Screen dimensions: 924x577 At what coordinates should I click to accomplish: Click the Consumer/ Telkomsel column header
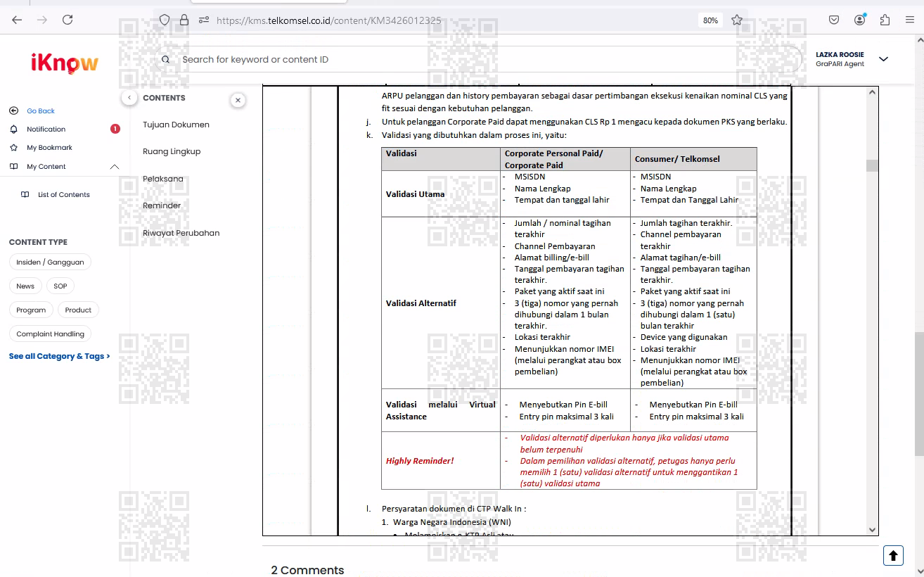click(693, 159)
